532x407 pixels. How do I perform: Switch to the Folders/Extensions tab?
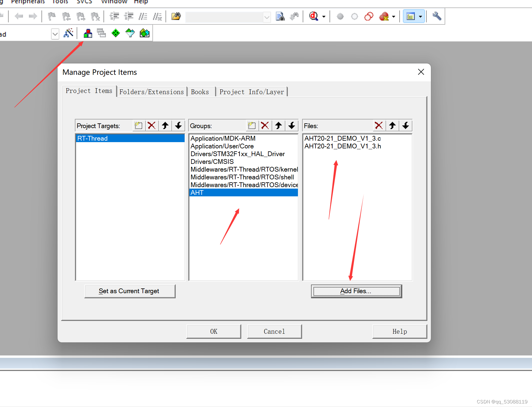151,92
